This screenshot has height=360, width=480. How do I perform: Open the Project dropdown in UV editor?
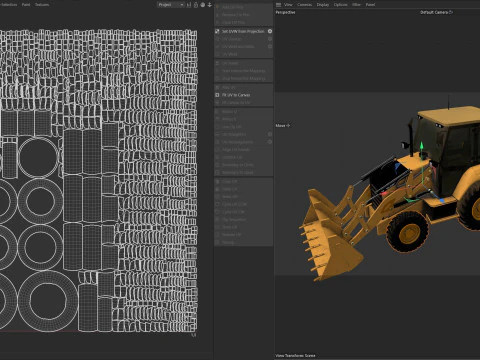pos(171,5)
